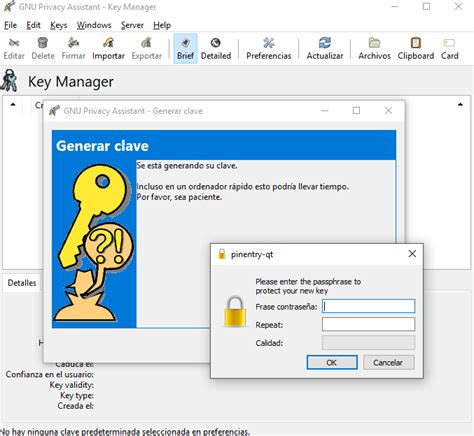Screen dimensions: 474x436
Task: Open the Card manager tool
Action: point(449,49)
